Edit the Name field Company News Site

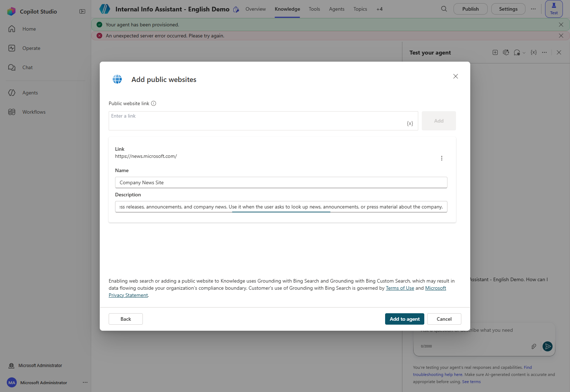point(281,182)
